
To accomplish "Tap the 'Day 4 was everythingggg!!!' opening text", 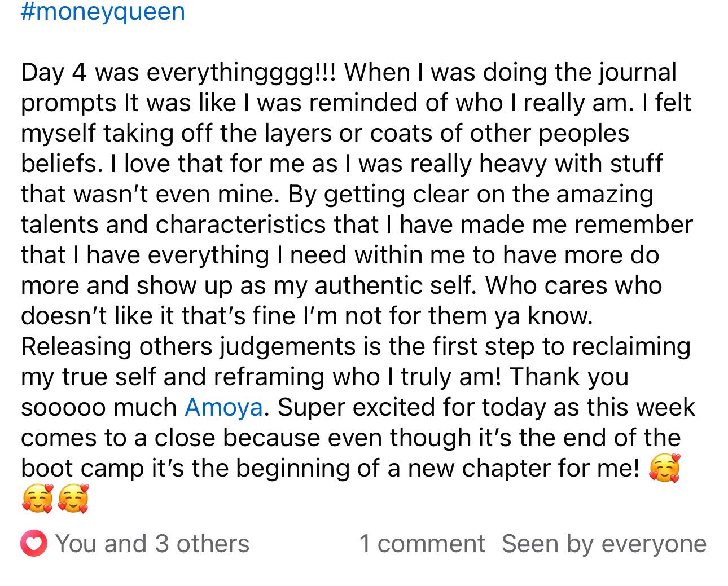I will coord(179,73).
